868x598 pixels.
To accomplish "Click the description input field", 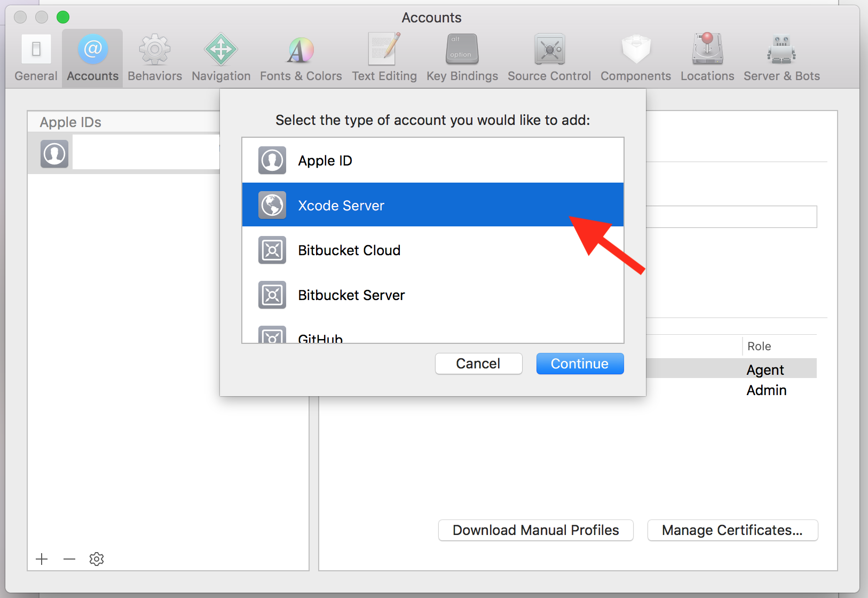I will [x=731, y=217].
